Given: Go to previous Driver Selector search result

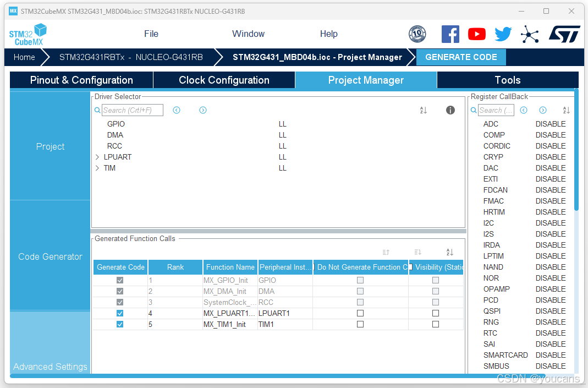Looking at the screenshot, I should tap(177, 110).
